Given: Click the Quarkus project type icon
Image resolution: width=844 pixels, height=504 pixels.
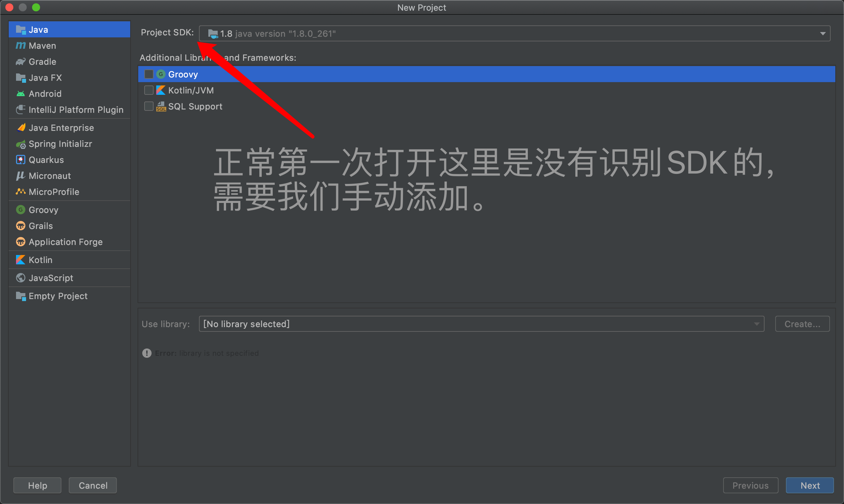Looking at the screenshot, I should click(21, 160).
